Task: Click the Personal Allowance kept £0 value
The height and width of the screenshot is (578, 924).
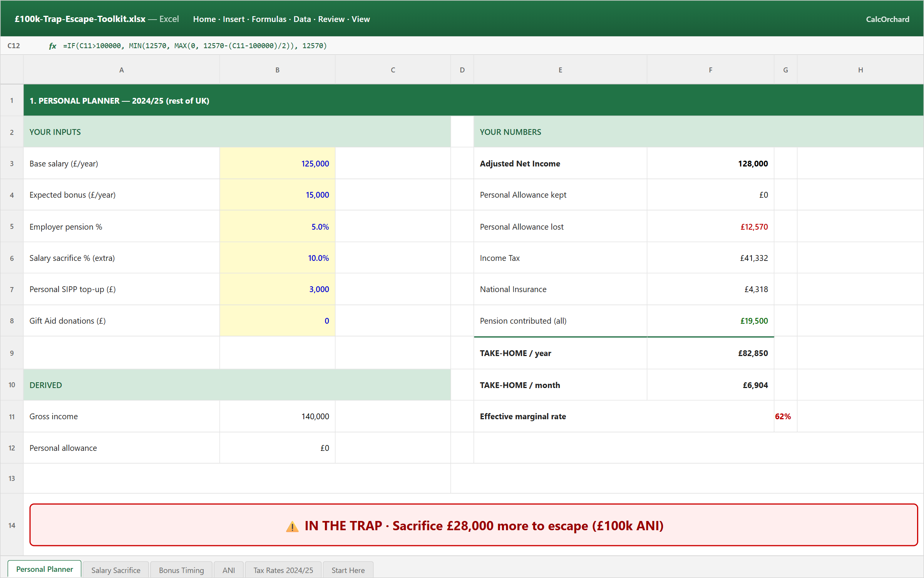Action: 710,195
